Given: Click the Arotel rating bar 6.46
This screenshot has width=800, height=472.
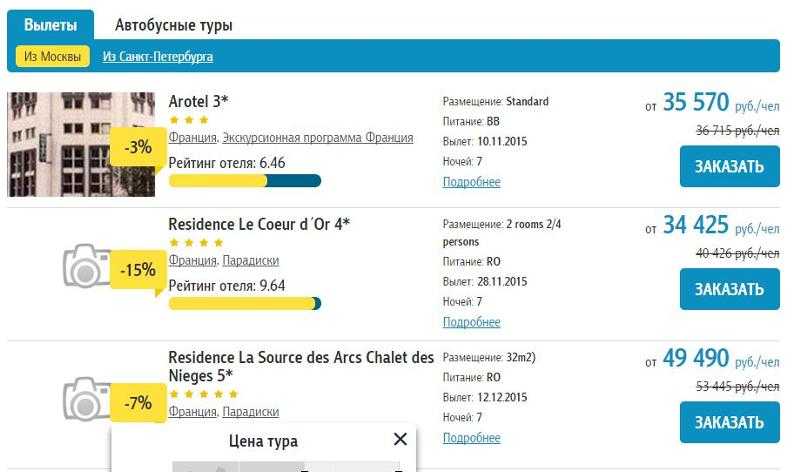Looking at the screenshot, I should click(245, 181).
